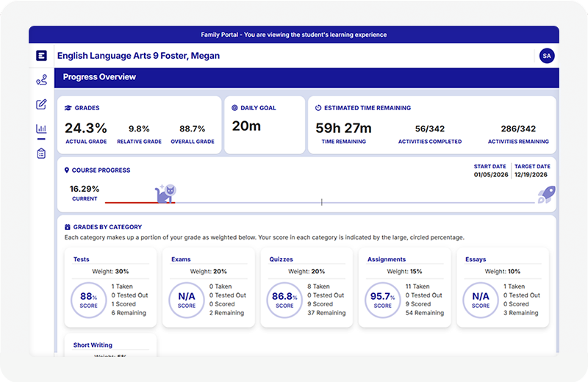Open the Short Writing category link

pos(94,345)
